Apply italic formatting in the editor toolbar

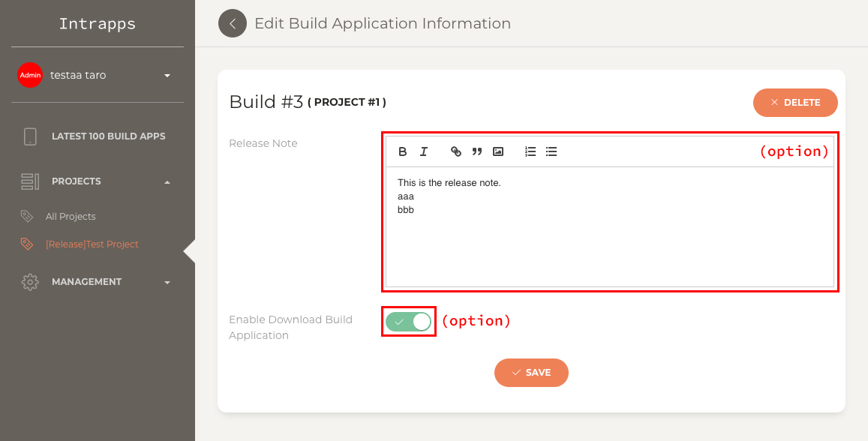[x=424, y=151]
